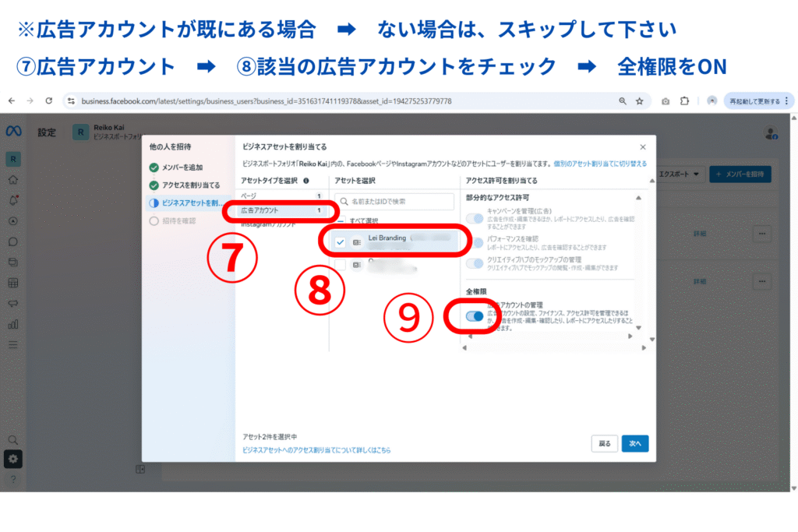Open the insights bar chart icon
Viewport: 798px width, 532px height.
click(x=13, y=323)
